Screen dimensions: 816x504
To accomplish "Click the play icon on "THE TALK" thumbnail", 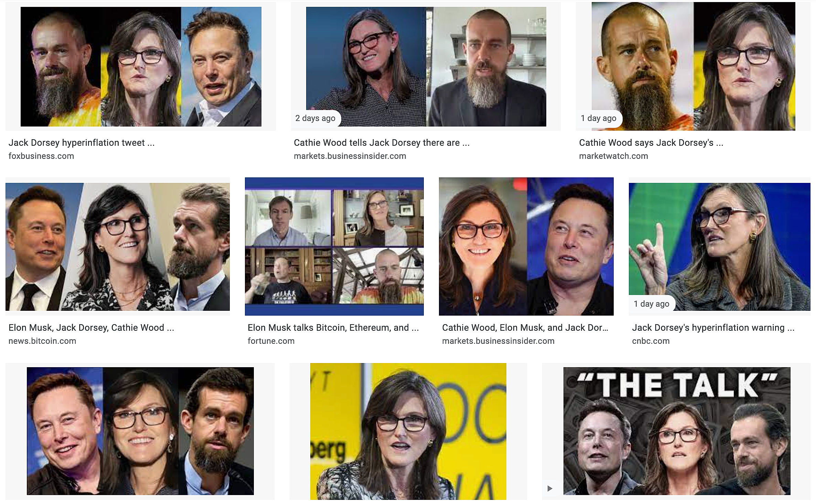I will click(550, 489).
